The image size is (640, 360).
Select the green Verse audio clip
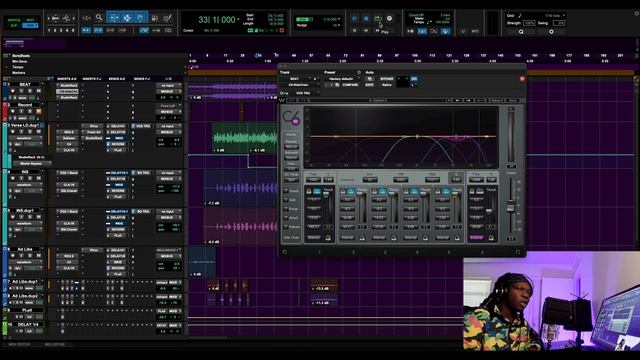pyautogui.click(x=244, y=138)
